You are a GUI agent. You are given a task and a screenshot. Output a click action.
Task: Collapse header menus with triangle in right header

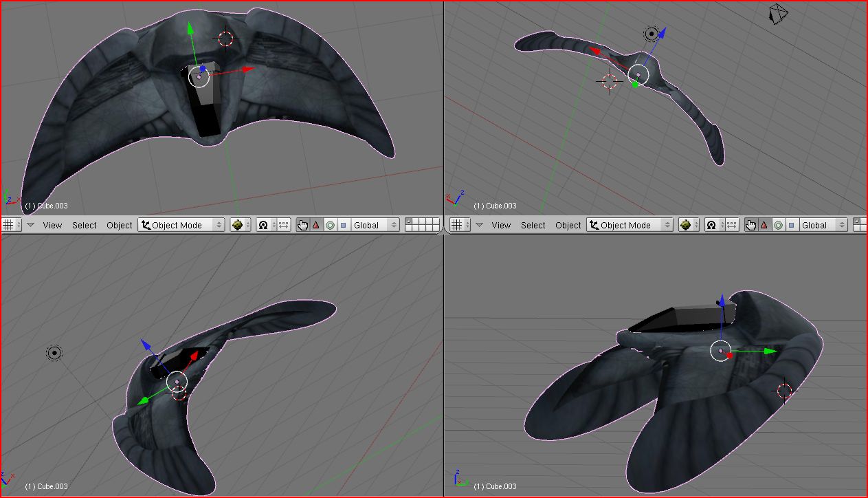(479, 225)
